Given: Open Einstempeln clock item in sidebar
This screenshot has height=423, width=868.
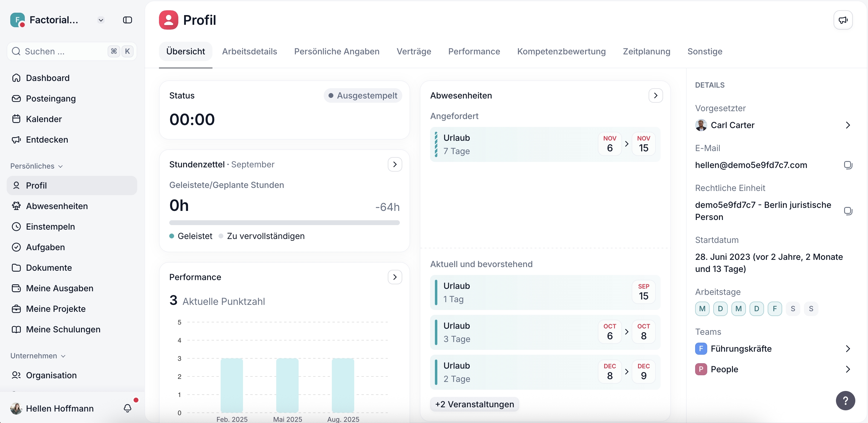Looking at the screenshot, I should coord(50,227).
